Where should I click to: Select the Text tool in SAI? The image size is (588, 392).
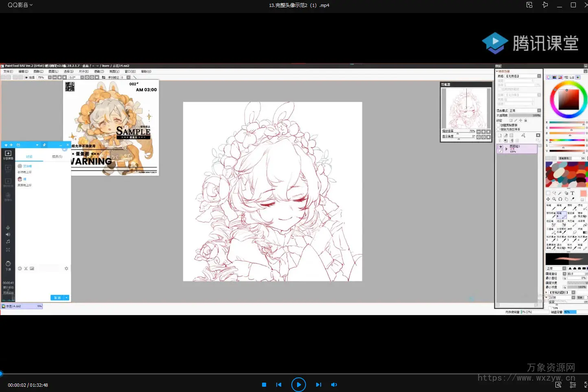(x=572, y=193)
